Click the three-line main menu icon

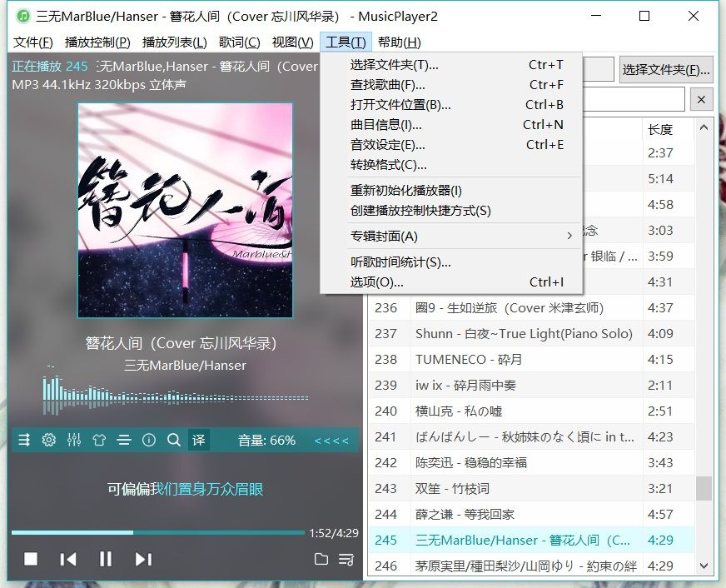pos(124,440)
